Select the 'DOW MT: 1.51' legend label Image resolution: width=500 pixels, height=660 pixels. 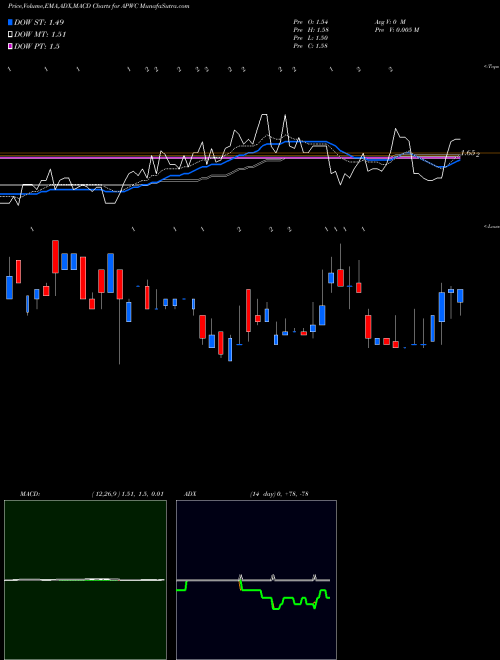tap(40, 35)
